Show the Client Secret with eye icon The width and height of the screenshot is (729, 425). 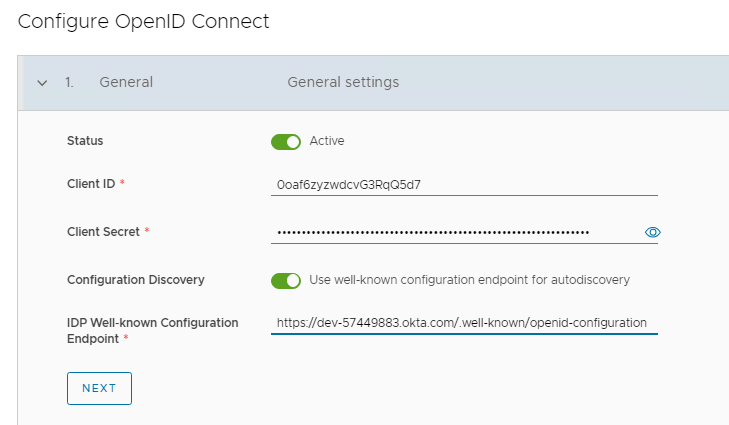(x=652, y=232)
